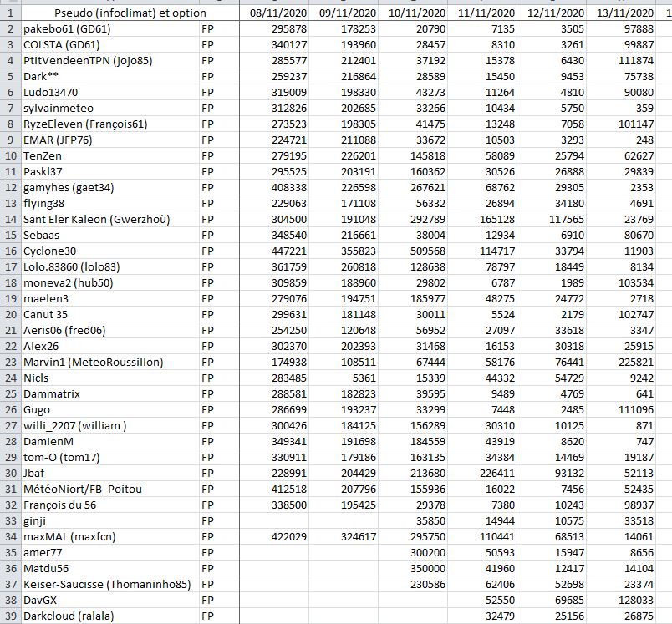Select the cell "DamienM"
672x624 pixels.
pyautogui.click(x=110, y=441)
